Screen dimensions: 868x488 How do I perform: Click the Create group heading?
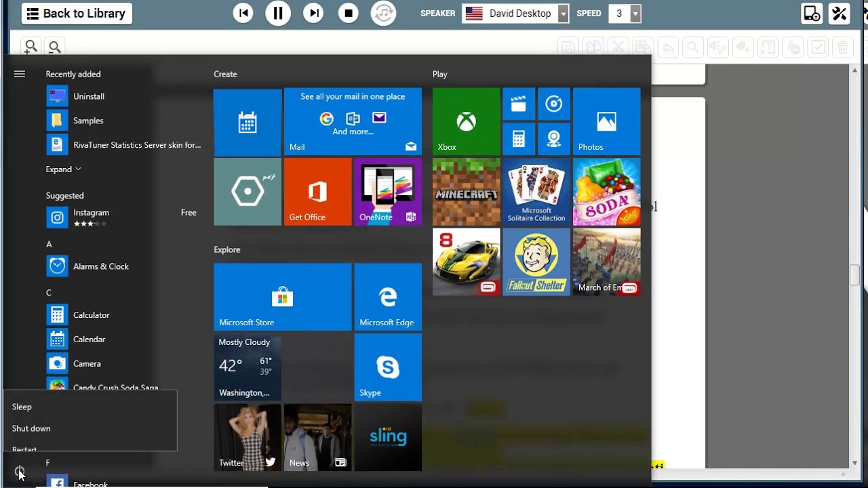[x=225, y=74]
